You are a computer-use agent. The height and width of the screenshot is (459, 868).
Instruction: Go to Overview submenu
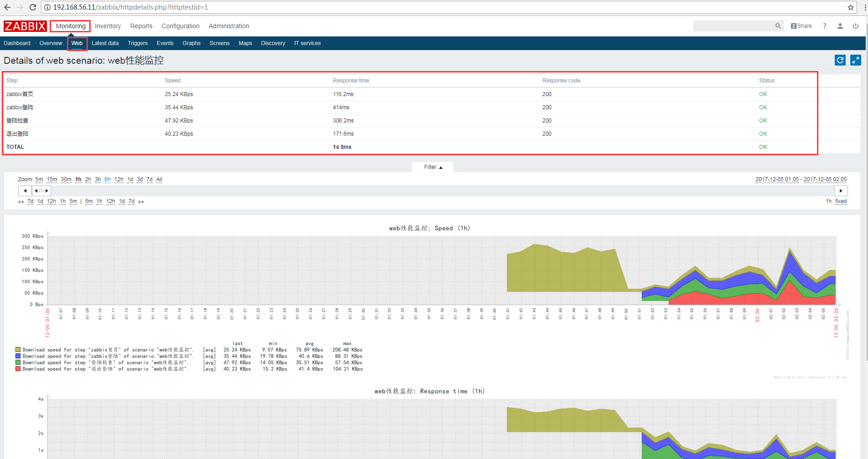51,43
